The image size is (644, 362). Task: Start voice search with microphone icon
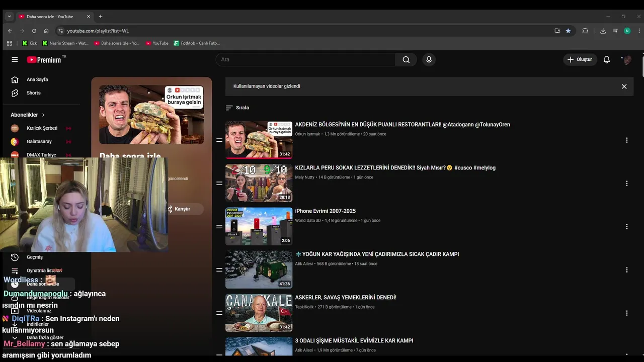[429, 59]
